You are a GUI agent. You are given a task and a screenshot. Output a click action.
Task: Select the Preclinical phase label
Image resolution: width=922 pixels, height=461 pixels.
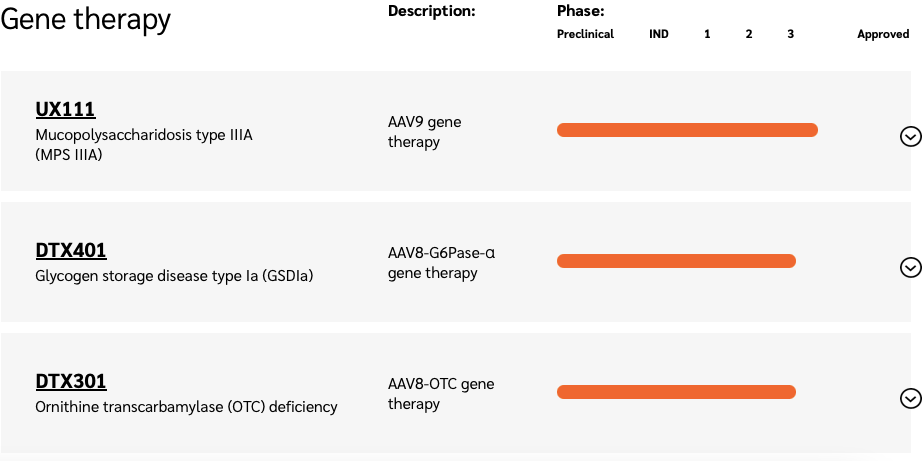(x=585, y=34)
